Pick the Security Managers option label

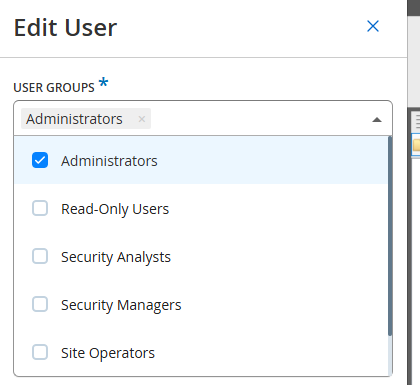pyautogui.click(x=121, y=305)
